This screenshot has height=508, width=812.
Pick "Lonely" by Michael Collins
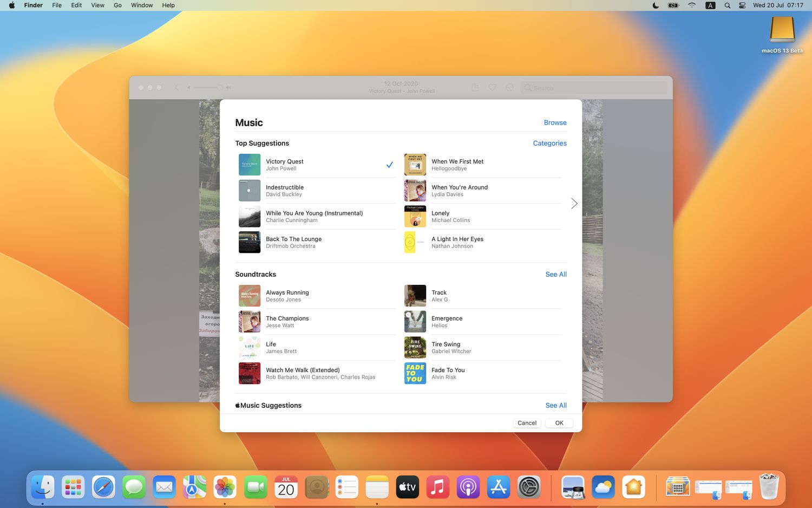pyautogui.click(x=483, y=217)
